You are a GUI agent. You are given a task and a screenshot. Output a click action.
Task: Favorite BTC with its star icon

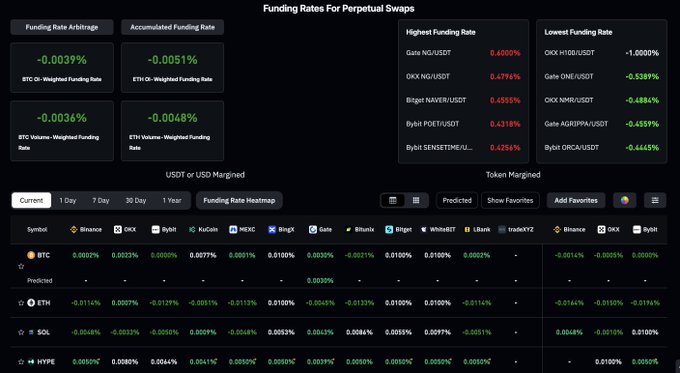pyautogui.click(x=21, y=266)
